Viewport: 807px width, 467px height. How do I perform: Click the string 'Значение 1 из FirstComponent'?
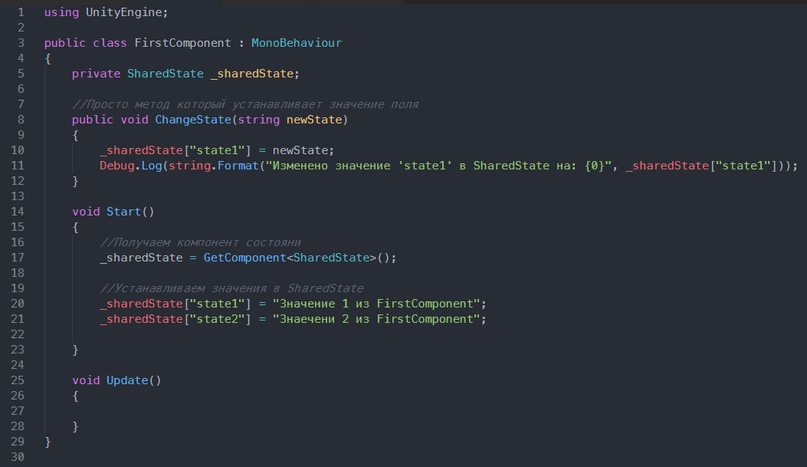click(376, 304)
